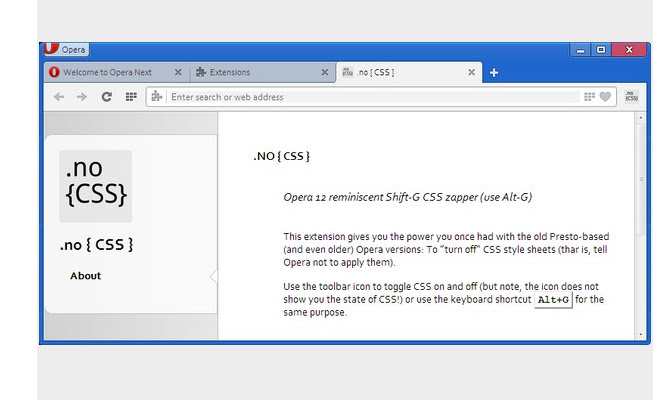Click the page scrollbar up arrow
The image size is (660, 400).
coord(641,118)
